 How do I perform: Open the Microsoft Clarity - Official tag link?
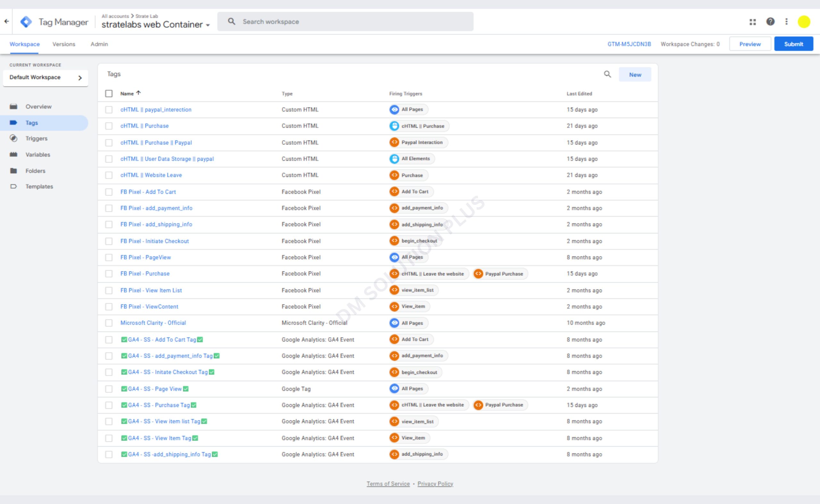pos(153,323)
